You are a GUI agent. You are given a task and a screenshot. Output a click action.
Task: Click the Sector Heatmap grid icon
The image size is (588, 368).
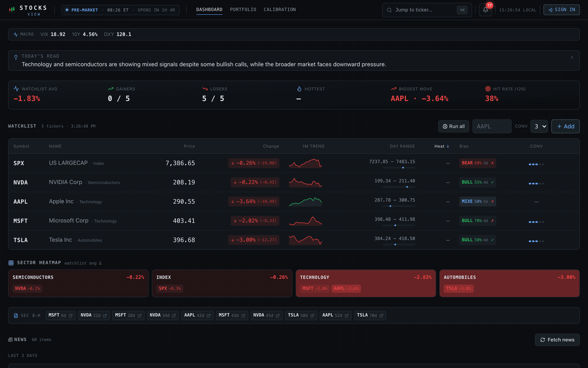pos(11,263)
